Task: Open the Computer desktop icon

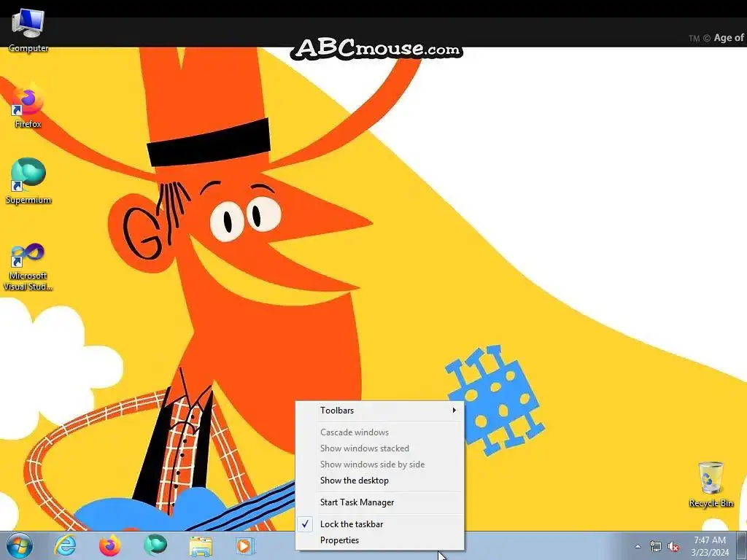Action: tap(28, 31)
